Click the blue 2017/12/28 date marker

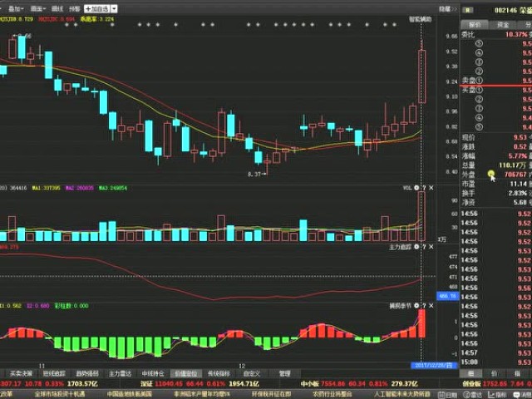[x=434, y=366]
